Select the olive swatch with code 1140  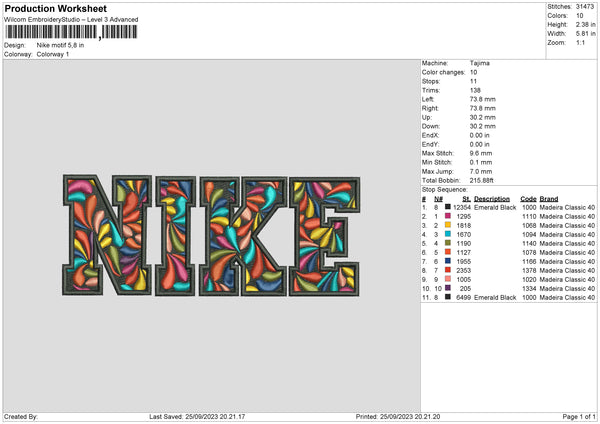pyautogui.click(x=447, y=243)
